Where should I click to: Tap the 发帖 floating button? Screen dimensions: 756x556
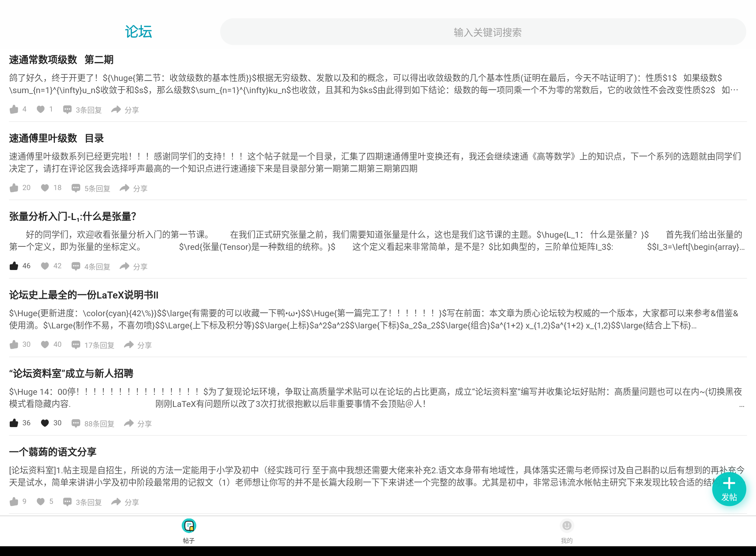tap(729, 489)
